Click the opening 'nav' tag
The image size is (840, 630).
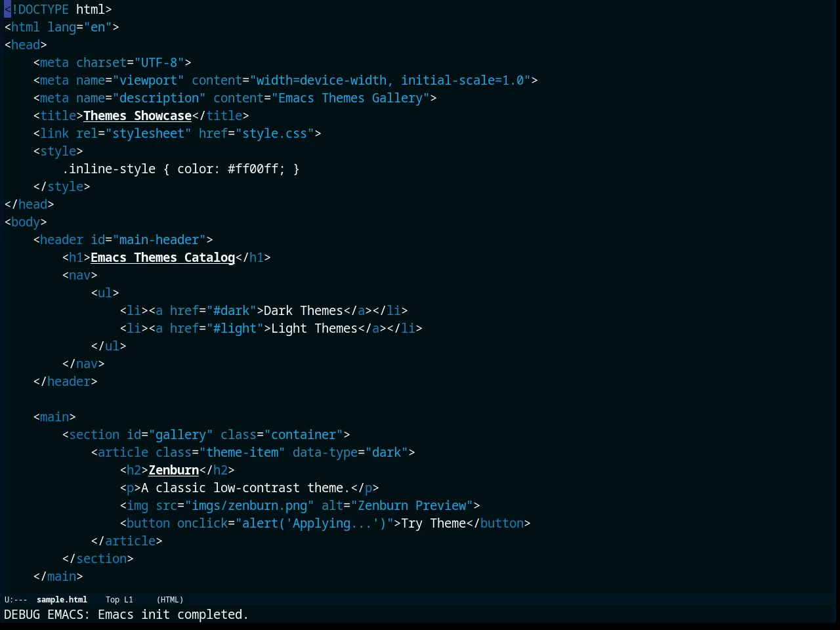click(x=79, y=276)
